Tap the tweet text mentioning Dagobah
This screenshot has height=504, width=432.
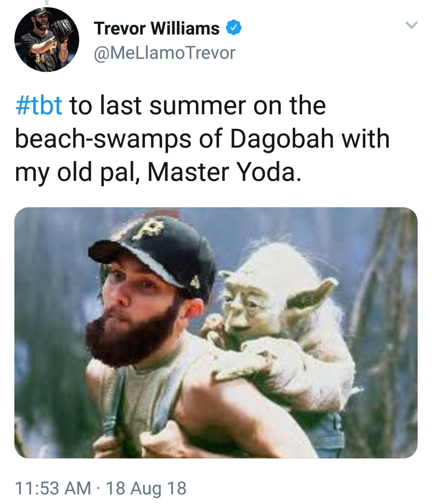202,139
